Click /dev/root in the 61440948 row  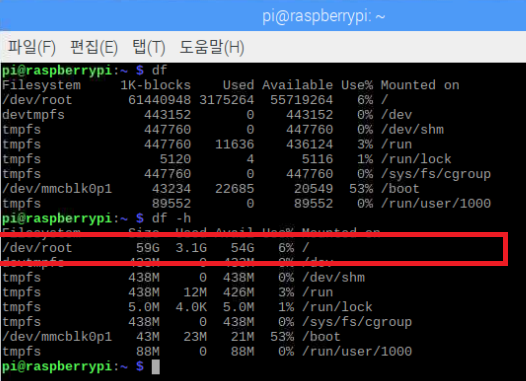pos(37,100)
